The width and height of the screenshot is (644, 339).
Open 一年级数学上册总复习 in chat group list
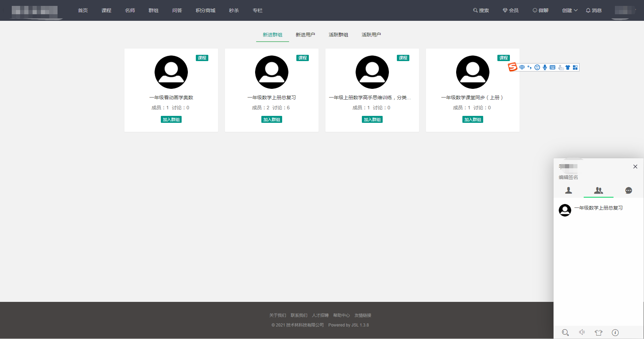pos(599,210)
